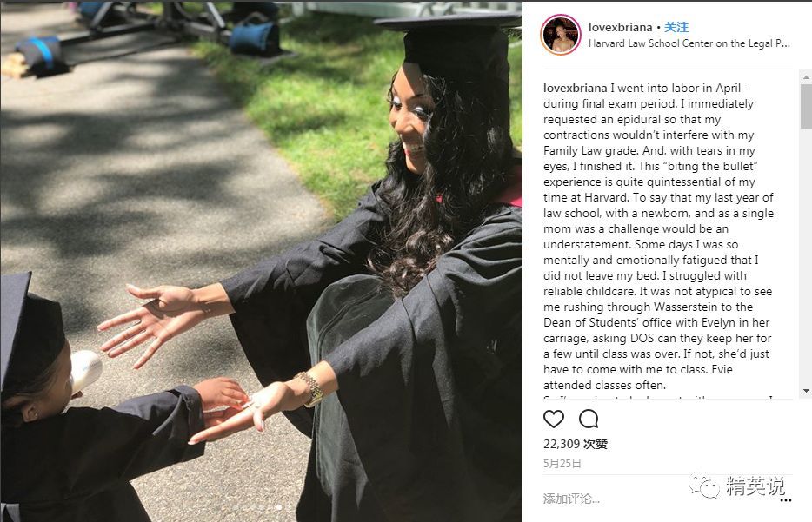Click the caption scrollbar thumb
812x522 pixels.
point(806,106)
